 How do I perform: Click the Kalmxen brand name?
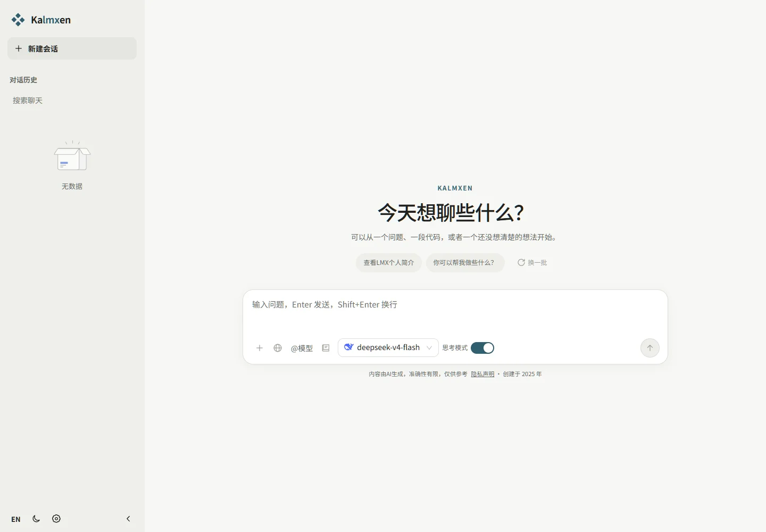pyautogui.click(x=51, y=20)
